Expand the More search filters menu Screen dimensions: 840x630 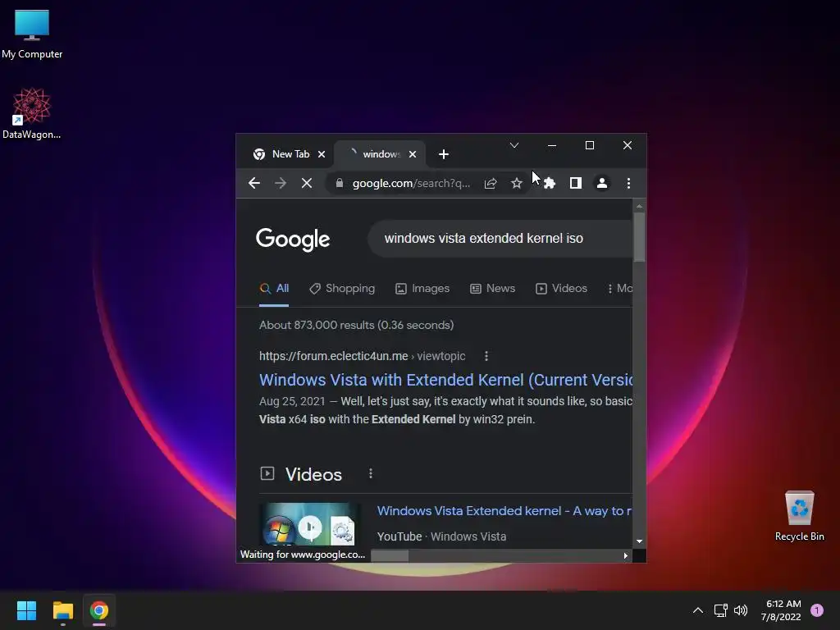click(x=620, y=288)
